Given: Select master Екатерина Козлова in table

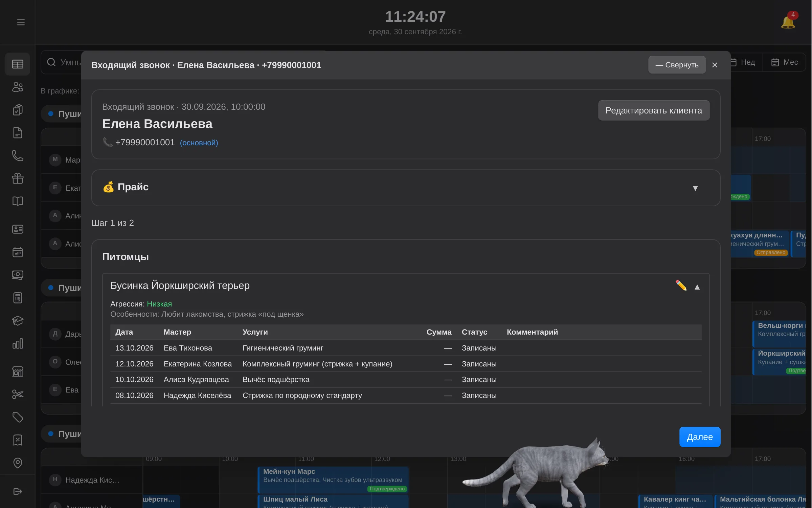Looking at the screenshot, I should [x=198, y=364].
